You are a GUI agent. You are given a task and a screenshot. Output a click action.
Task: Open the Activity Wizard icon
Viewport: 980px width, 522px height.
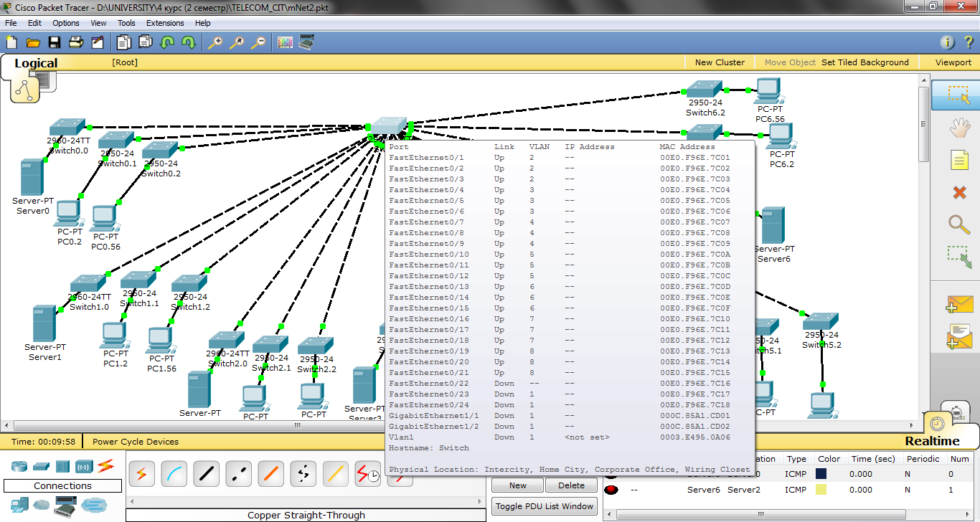tap(97, 42)
